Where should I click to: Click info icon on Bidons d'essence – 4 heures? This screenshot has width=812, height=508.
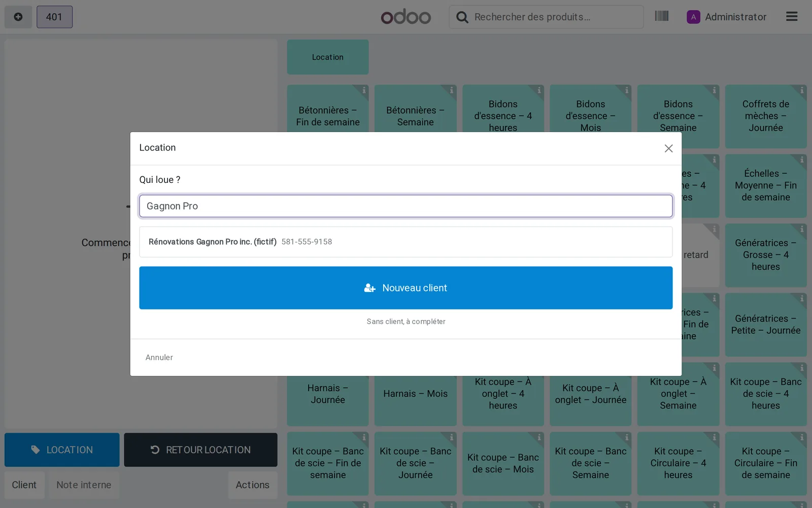click(x=539, y=90)
